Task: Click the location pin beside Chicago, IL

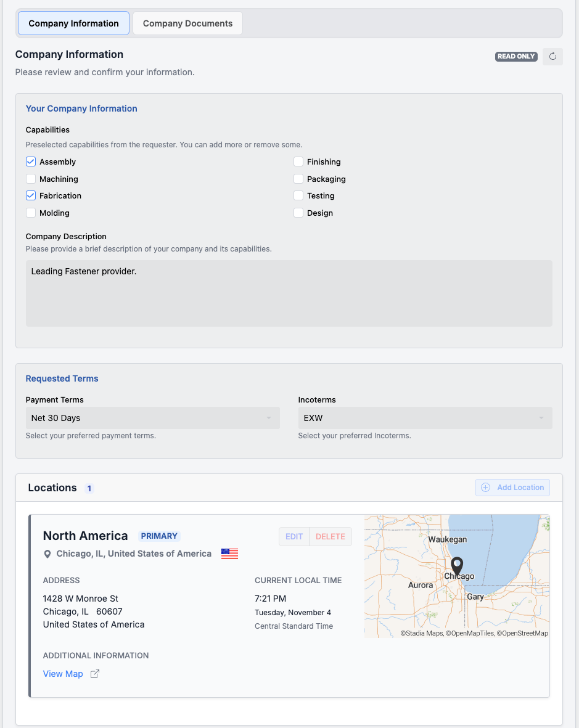Action: 47,554
